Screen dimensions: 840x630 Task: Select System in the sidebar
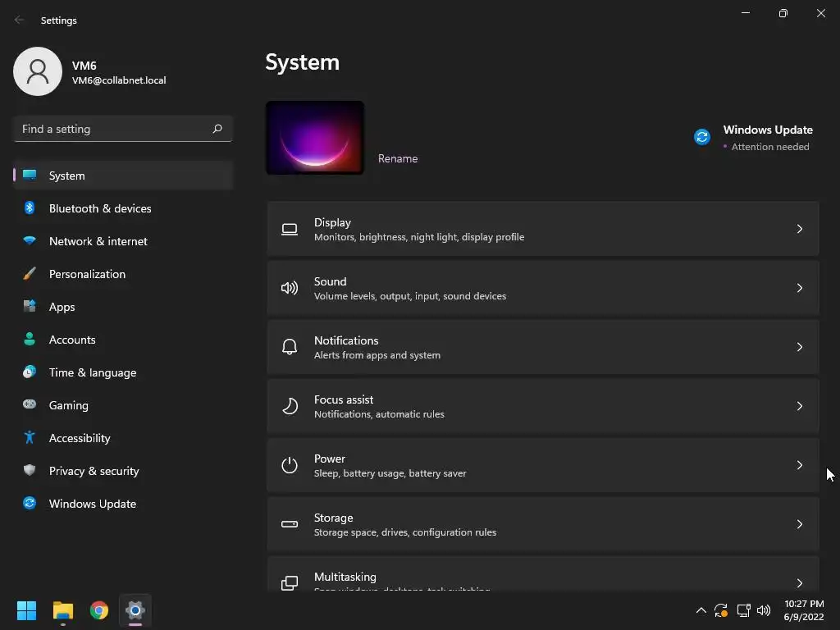[123, 176]
